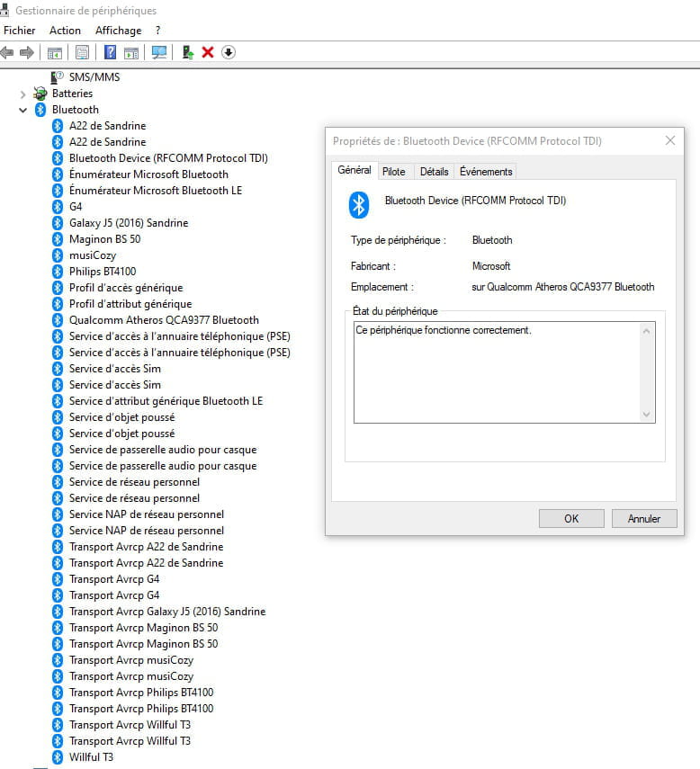Screen dimensions: 700x769
Task: Click the show/hide console tree toolbar icon
Action: [x=55, y=52]
